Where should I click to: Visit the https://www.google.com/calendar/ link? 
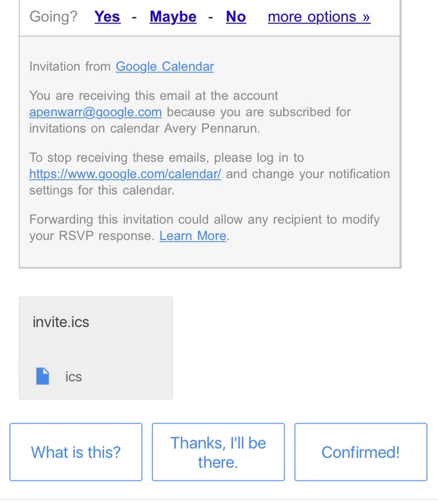(x=125, y=174)
